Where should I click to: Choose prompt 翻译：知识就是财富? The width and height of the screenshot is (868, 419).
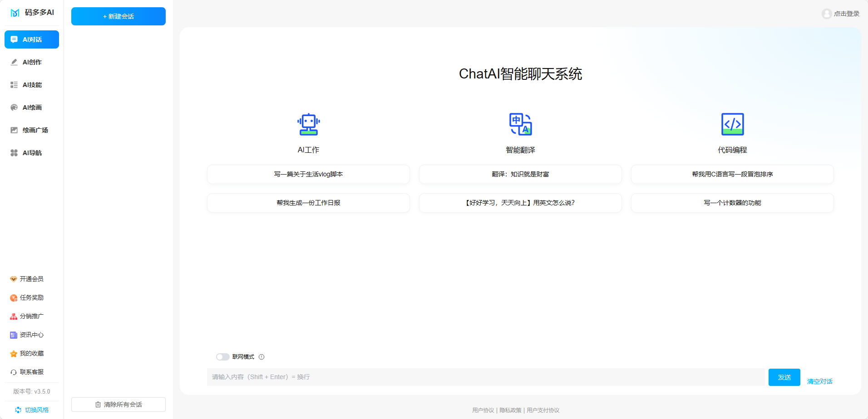click(x=521, y=174)
